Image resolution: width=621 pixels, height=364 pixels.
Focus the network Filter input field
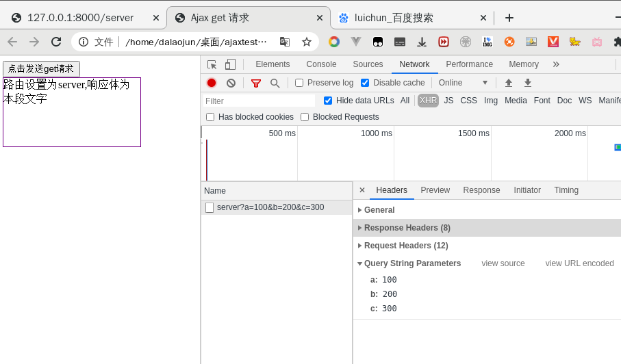[x=259, y=101]
